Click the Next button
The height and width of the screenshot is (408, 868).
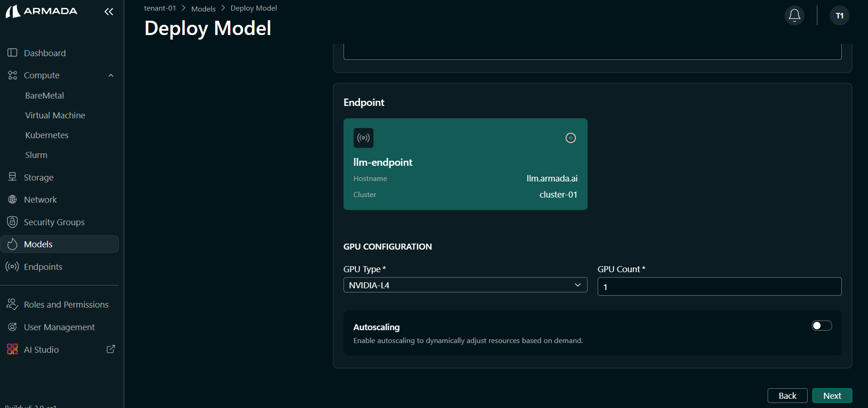pyautogui.click(x=832, y=396)
